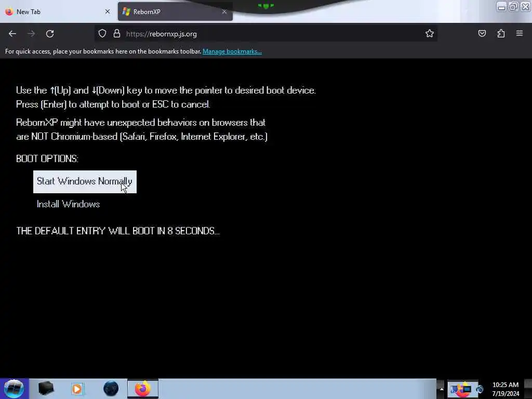Open the dark globe taskbar icon
The height and width of the screenshot is (399, 532).
pyautogui.click(x=111, y=389)
